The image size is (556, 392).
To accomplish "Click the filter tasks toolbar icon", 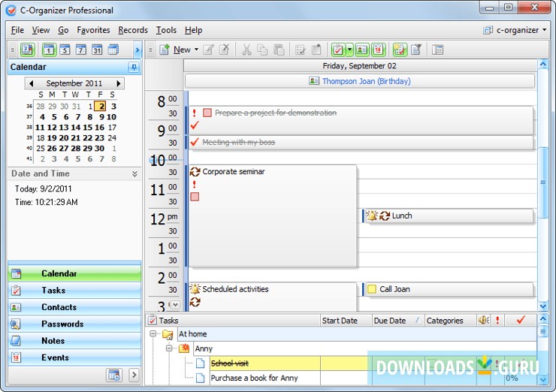I will click(416, 50).
